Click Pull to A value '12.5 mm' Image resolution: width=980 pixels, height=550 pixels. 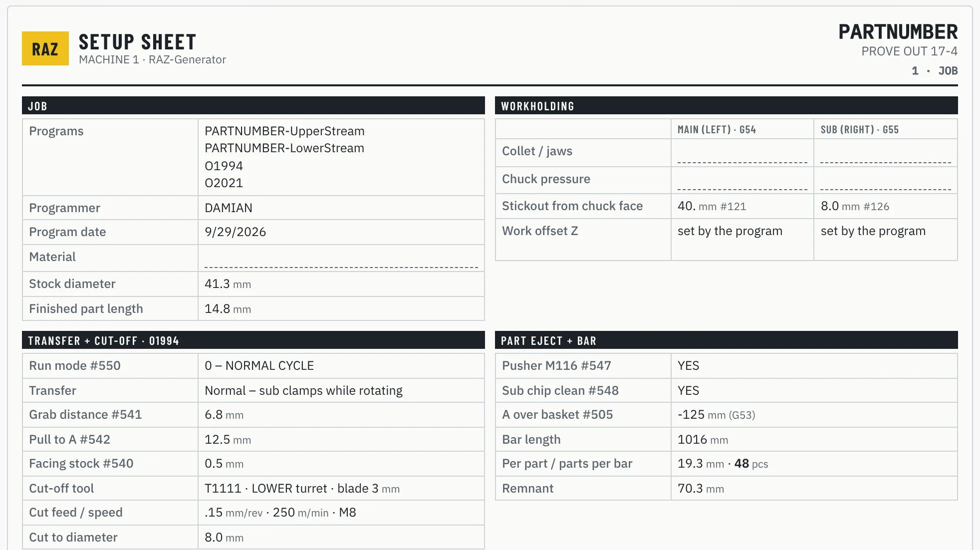(x=228, y=440)
